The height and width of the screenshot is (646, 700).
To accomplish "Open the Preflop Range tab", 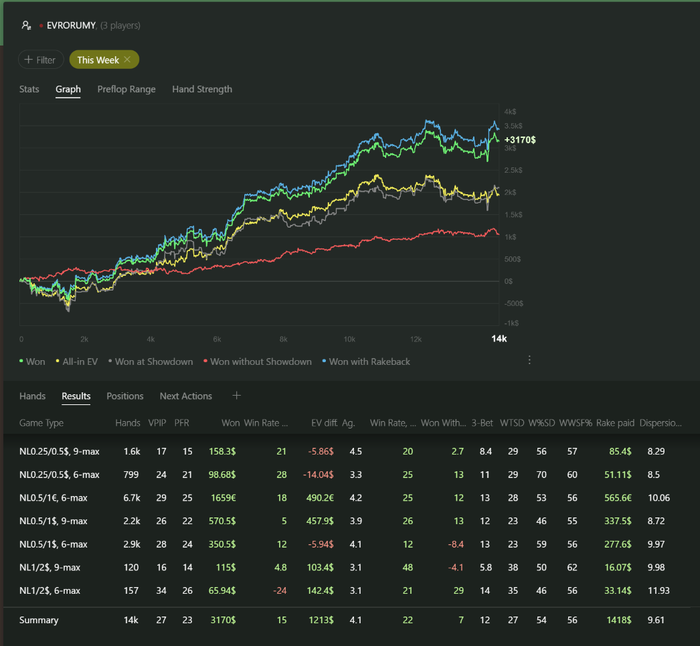I will 126,89.
